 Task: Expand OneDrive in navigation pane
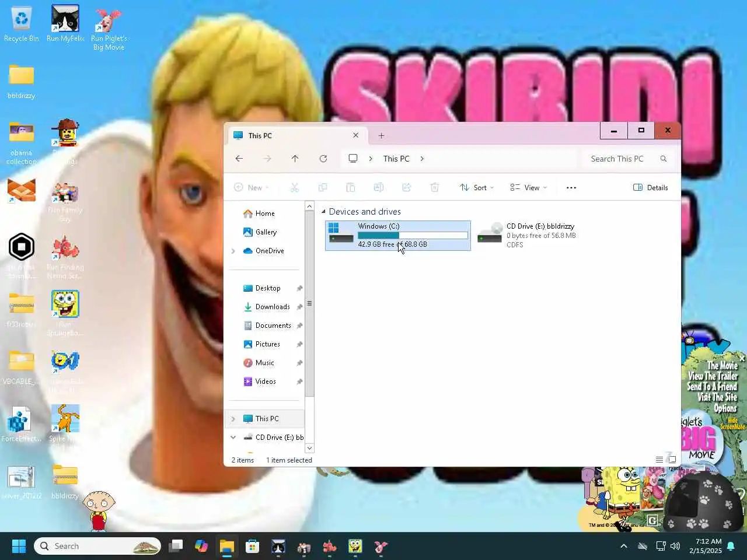[x=233, y=251]
